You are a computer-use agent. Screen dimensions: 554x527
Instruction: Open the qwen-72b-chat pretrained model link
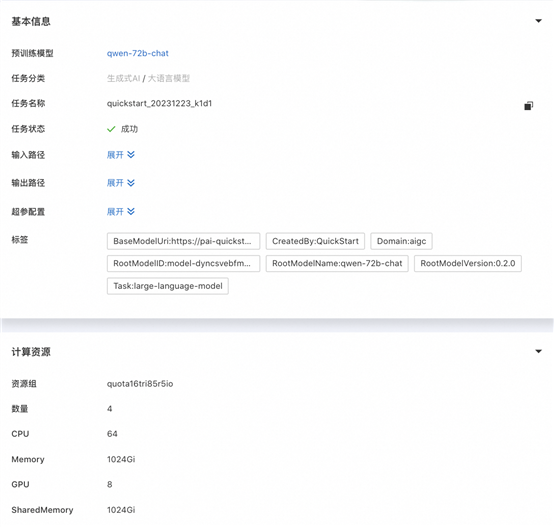coord(138,53)
